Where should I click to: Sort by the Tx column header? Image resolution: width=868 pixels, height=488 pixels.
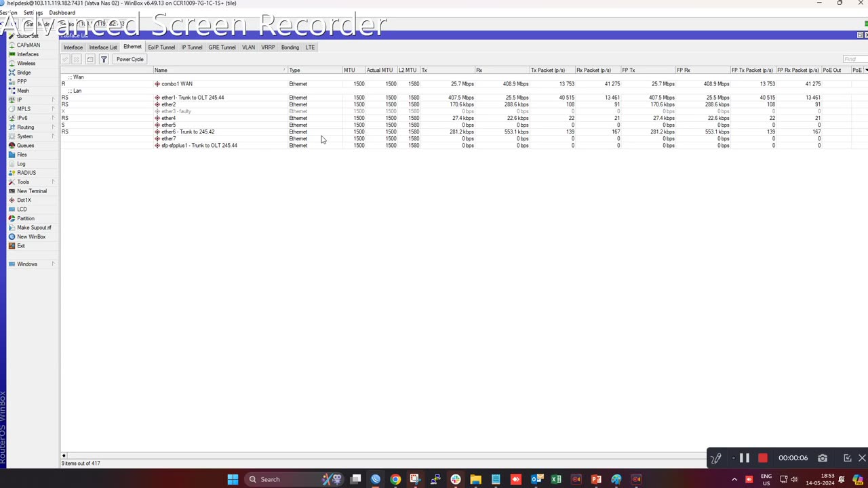pyautogui.click(x=447, y=70)
